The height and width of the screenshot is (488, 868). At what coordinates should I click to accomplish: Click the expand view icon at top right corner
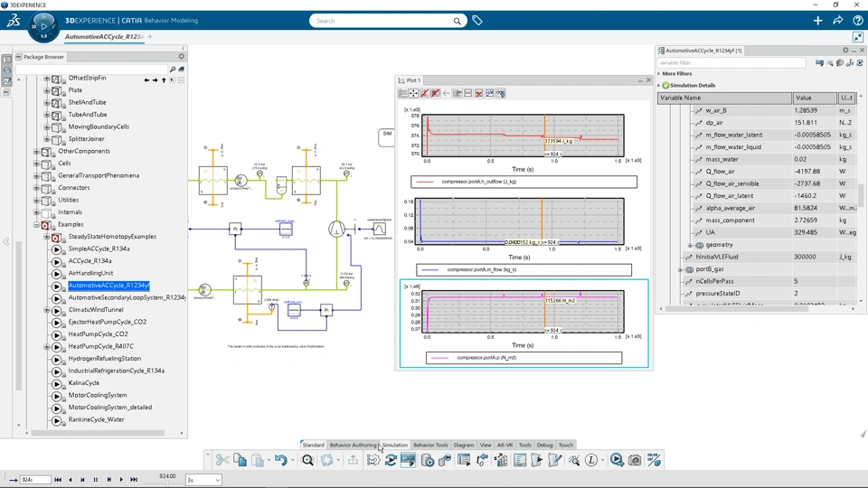tap(857, 37)
